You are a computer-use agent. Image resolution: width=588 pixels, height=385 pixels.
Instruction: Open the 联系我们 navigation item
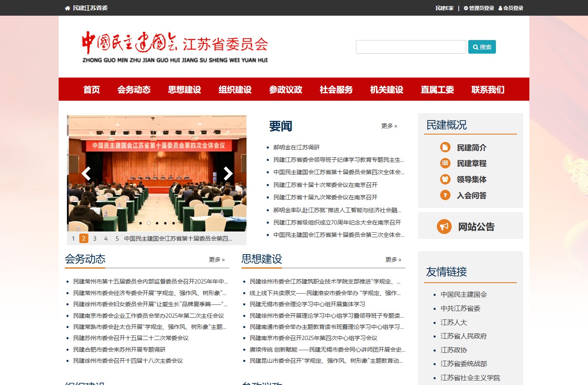pyautogui.click(x=488, y=90)
